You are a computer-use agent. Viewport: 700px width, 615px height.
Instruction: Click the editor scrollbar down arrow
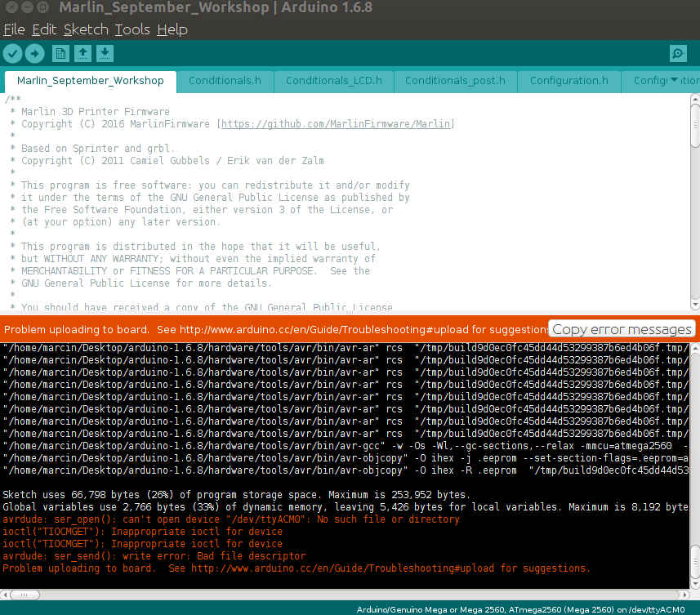[x=694, y=305]
